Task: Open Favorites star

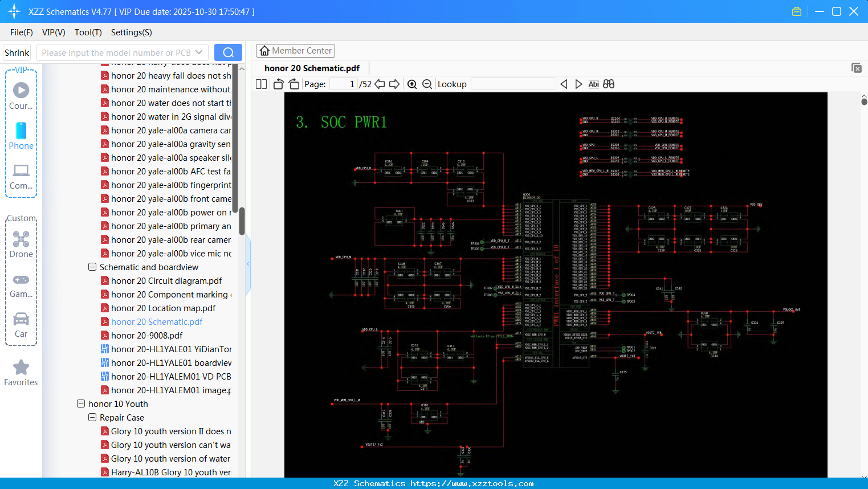Action: point(21,373)
